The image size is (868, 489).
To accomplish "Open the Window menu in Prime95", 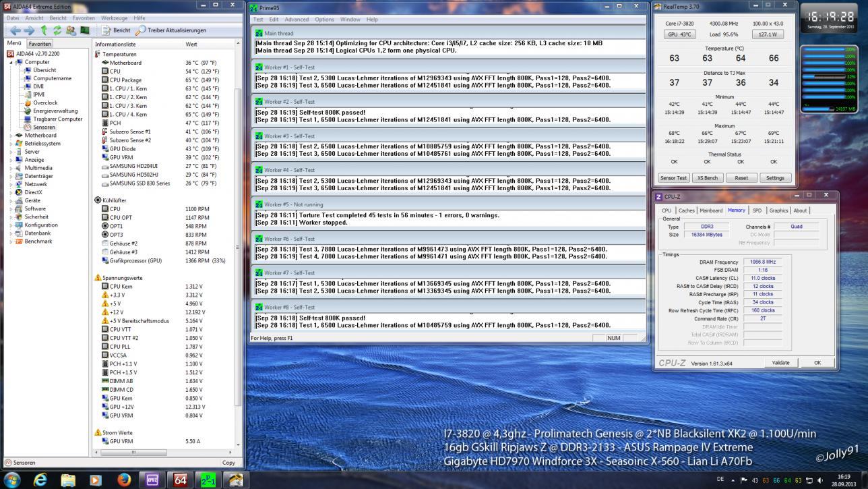I will (350, 20).
